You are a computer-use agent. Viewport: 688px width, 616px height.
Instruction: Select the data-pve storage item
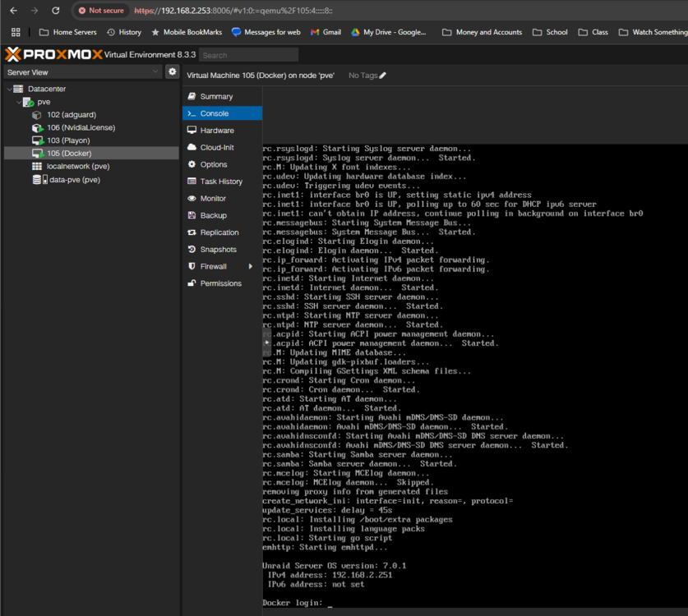67,180
